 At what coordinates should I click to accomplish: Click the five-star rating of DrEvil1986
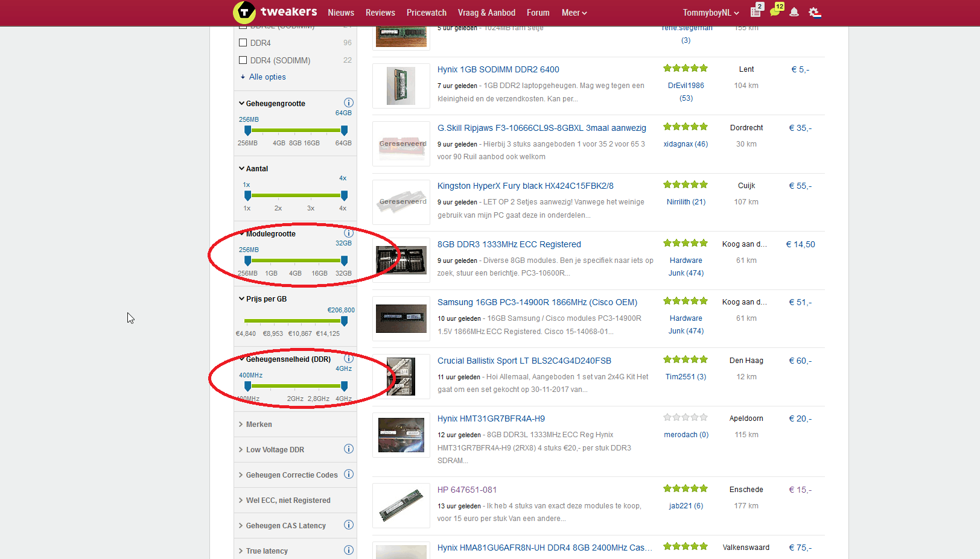(x=686, y=69)
